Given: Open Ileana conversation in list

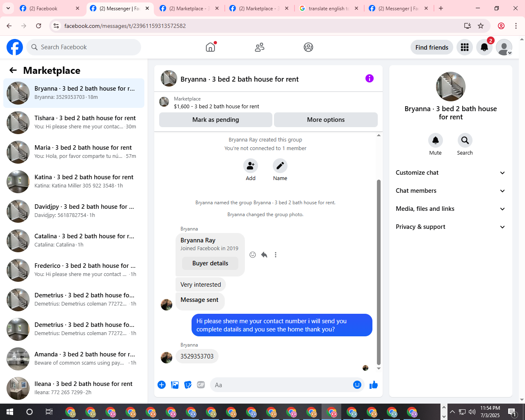Looking at the screenshot, I should (74, 388).
